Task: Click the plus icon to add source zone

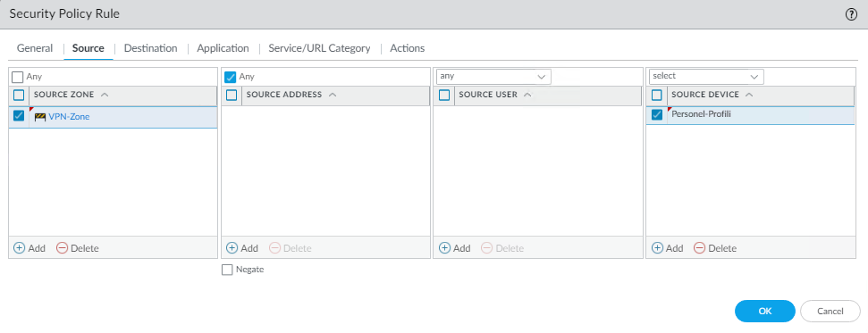Action: click(19, 248)
